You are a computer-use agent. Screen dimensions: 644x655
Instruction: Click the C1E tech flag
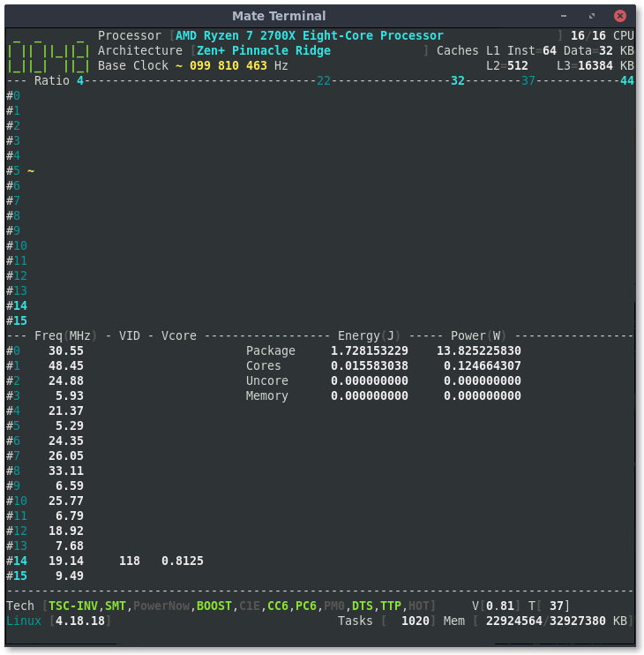click(x=250, y=606)
